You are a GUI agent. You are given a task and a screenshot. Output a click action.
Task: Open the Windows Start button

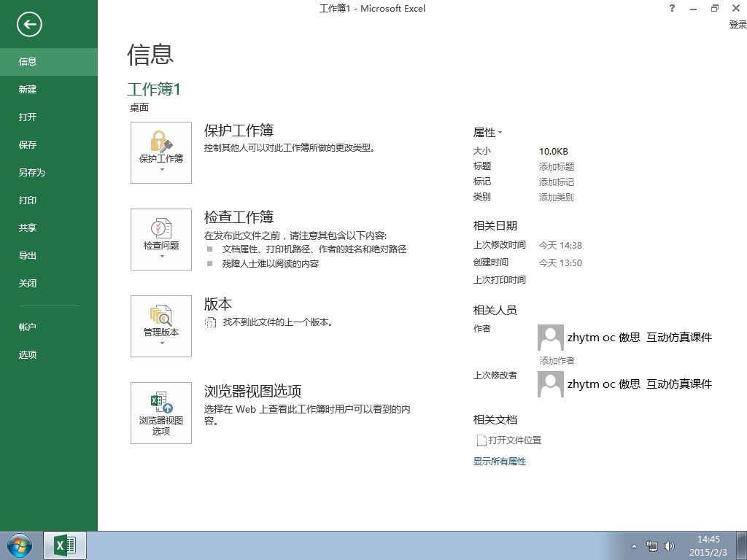pyautogui.click(x=19, y=545)
